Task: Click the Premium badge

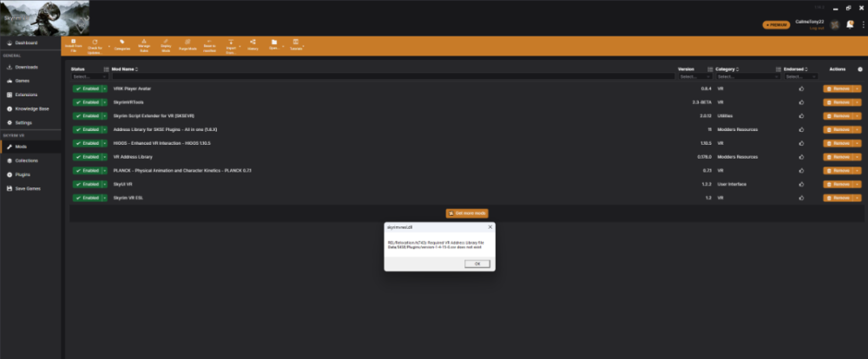Action: [776, 25]
